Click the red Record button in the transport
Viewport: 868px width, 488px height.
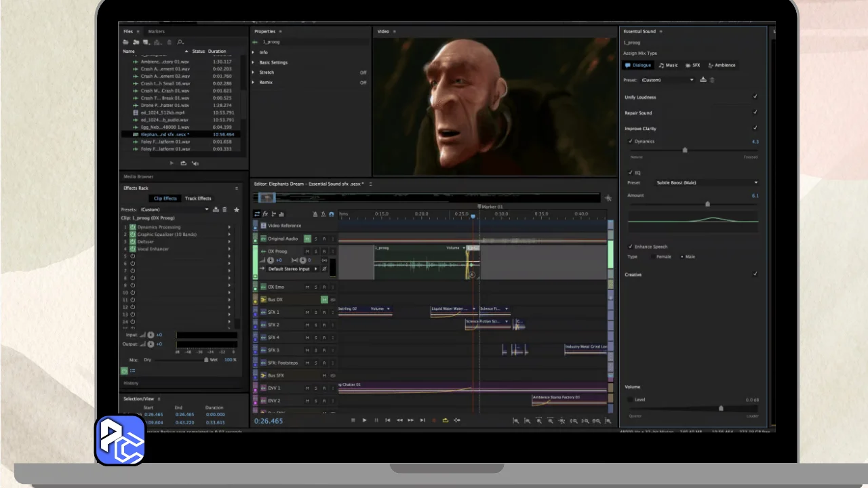coord(434,420)
